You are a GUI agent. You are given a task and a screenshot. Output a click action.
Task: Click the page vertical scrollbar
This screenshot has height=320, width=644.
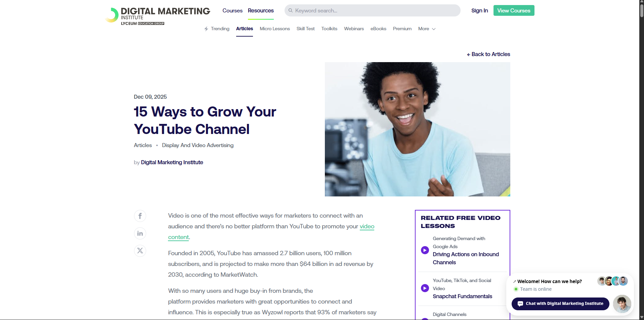[x=641, y=134]
